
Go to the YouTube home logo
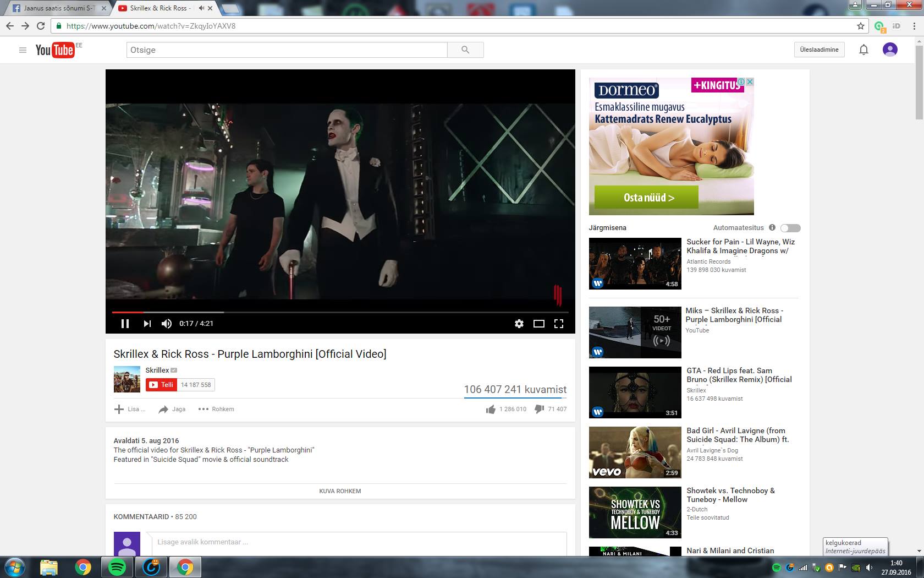click(55, 50)
